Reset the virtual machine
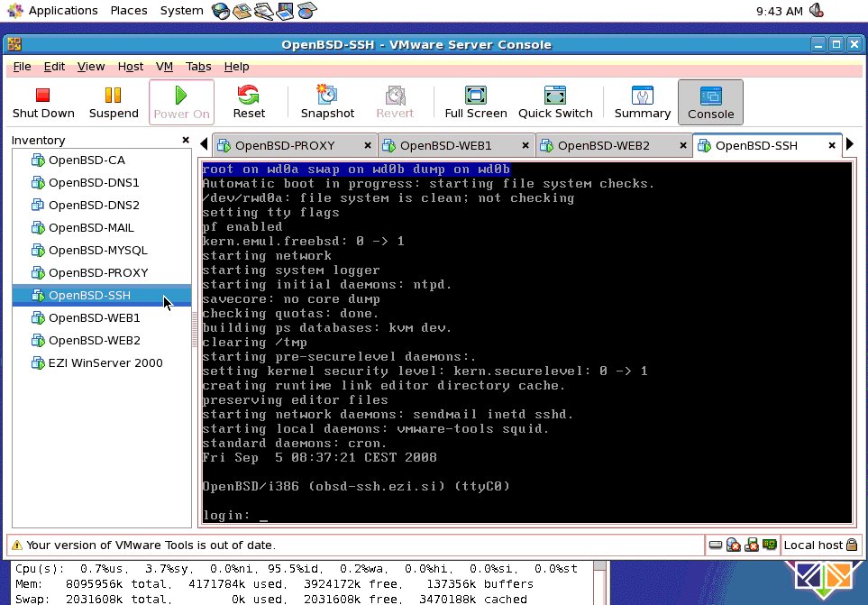The image size is (868, 605). [x=249, y=103]
